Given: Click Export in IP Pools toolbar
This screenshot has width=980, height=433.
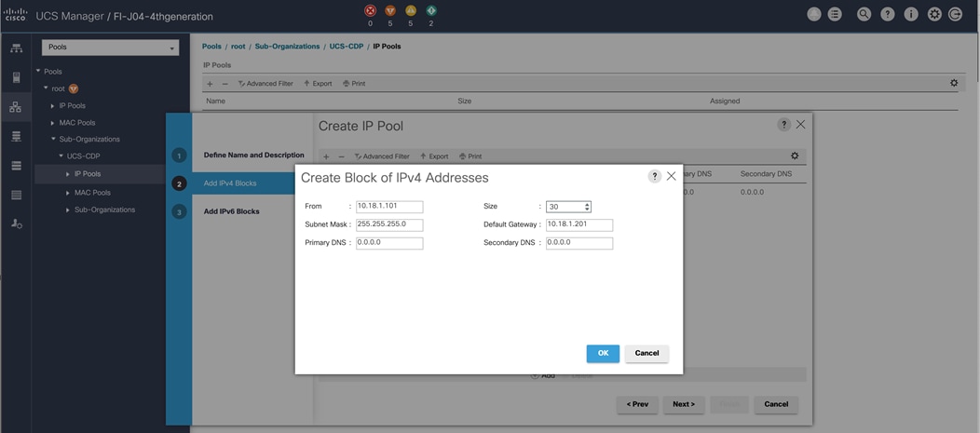Looking at the screenshot, I should point(318,84).
